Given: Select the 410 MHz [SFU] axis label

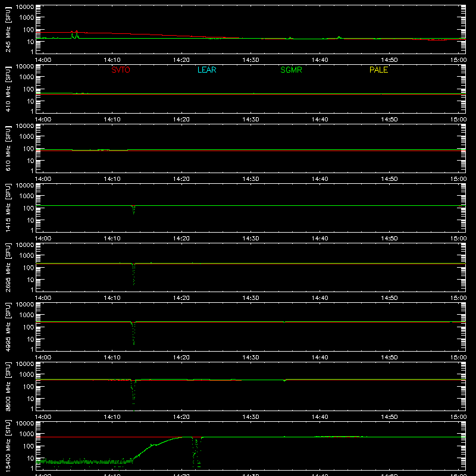Looking at the screenshot, I should pos(8,89).
